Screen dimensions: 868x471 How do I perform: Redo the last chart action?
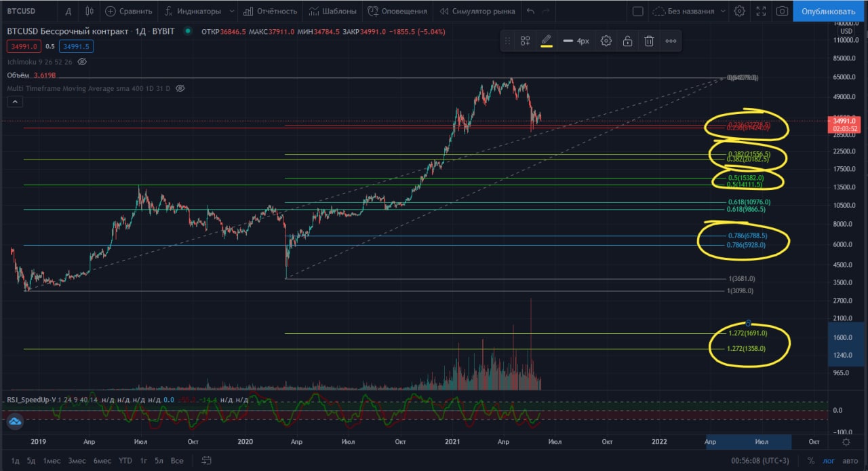point(546,11)
